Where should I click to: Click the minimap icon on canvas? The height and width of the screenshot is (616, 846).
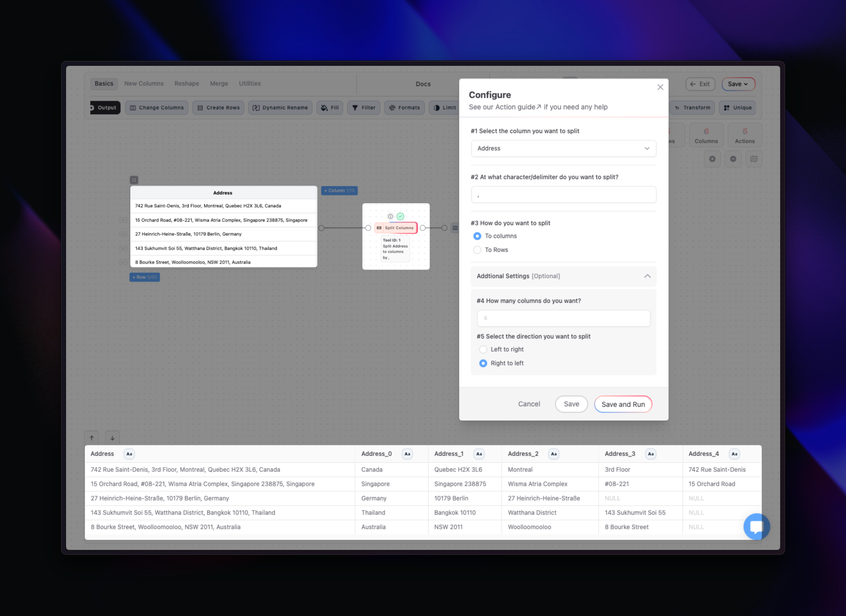coord(753,159)
